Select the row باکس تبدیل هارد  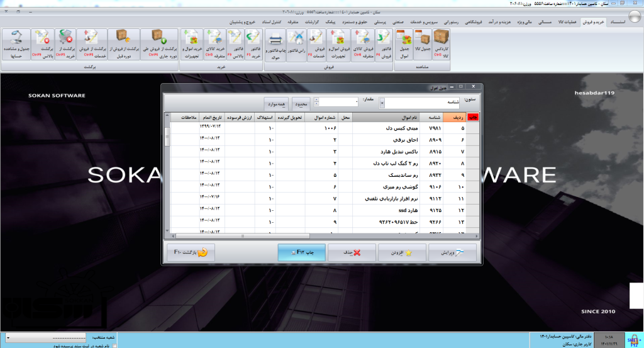click(325, 152)
